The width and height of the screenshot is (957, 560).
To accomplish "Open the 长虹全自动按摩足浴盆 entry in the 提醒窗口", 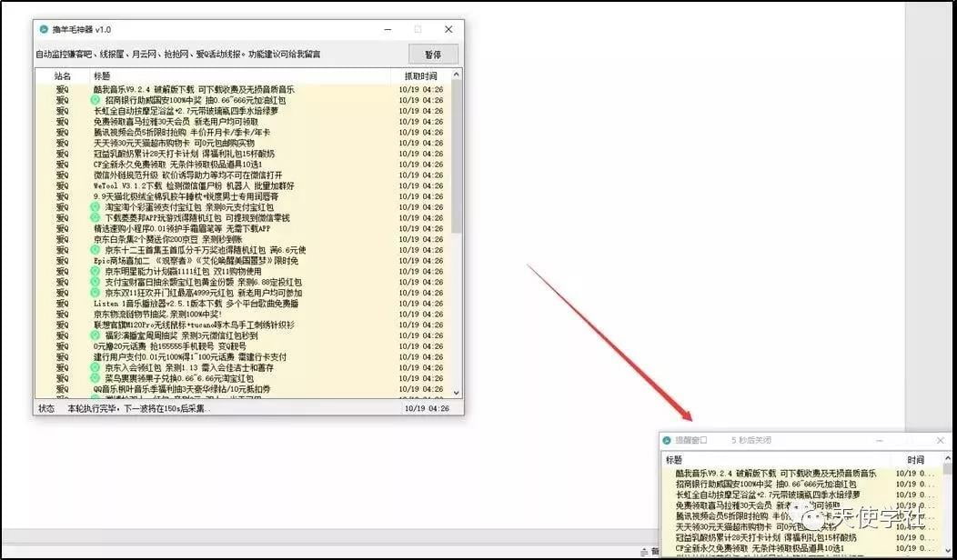I will point(768,495).
